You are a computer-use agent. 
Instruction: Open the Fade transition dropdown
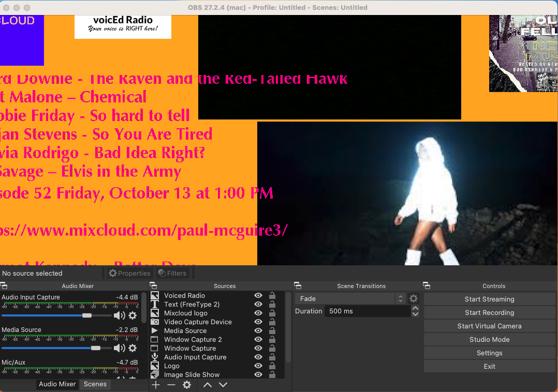350,298
